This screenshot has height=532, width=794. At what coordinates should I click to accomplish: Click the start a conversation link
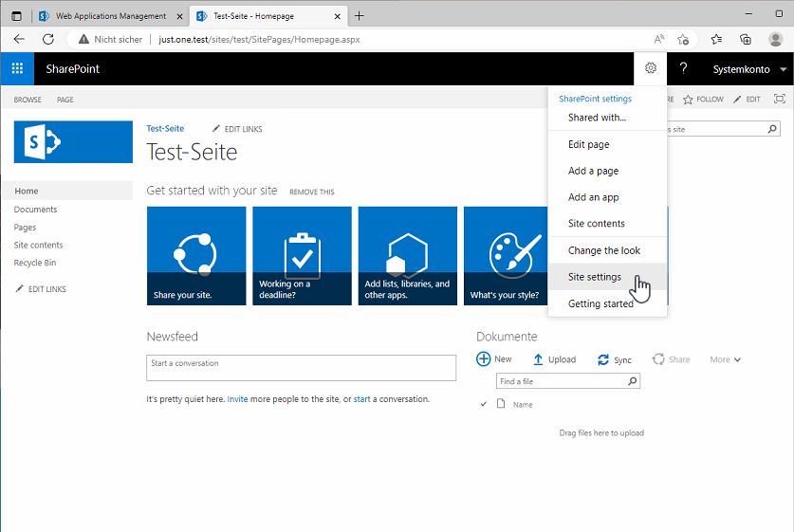pos(361,399)
